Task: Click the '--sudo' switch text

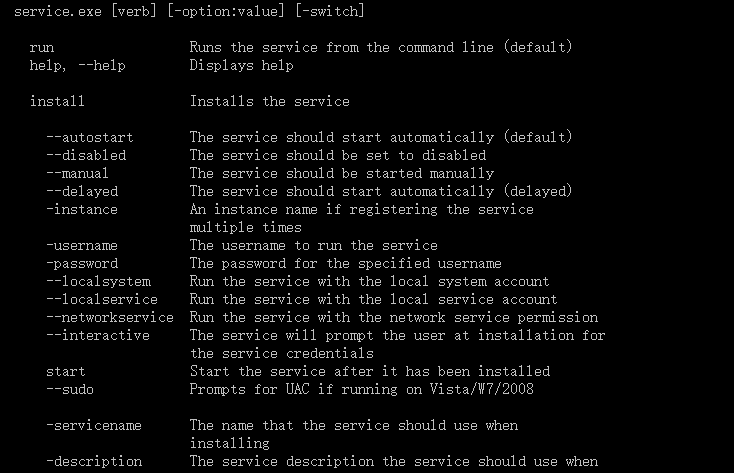Action: [x=70, y=390]
